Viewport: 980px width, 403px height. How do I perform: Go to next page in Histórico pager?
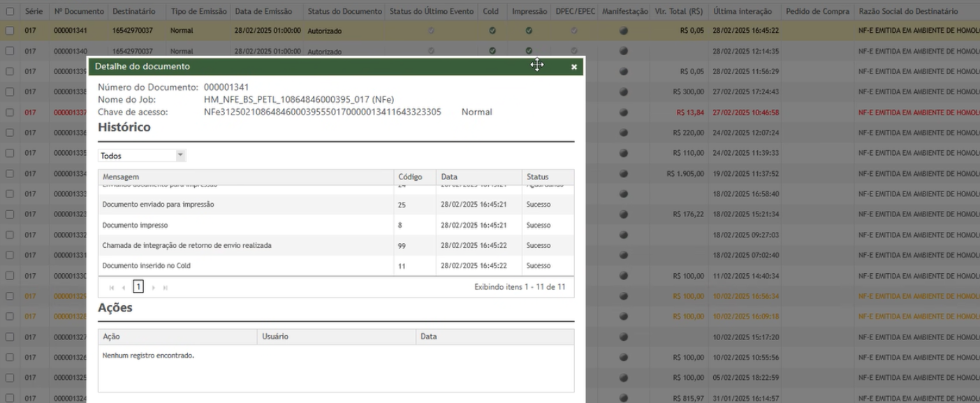click(x=154, y=287)
